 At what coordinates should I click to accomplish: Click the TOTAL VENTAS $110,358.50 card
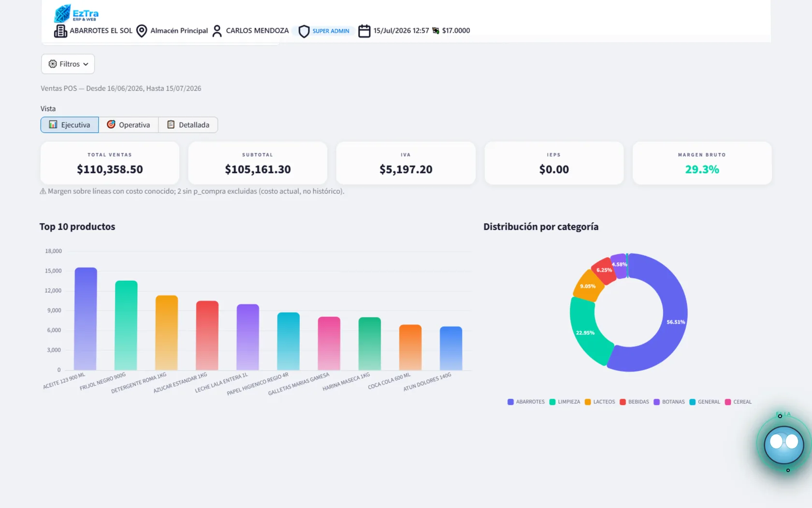(x=110, y=163)
